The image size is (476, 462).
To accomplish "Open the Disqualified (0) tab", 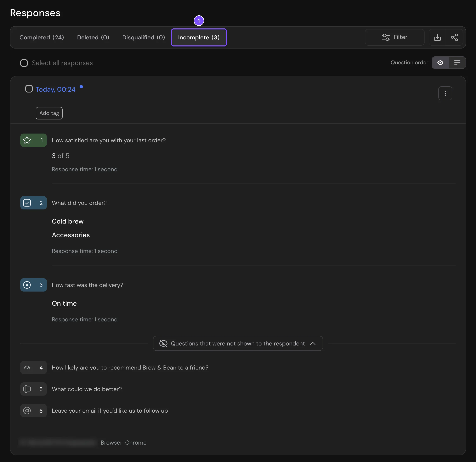I will 143,37.
